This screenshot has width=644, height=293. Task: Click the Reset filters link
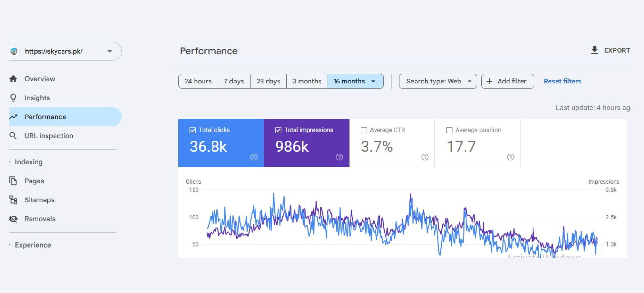click(562, 81)
